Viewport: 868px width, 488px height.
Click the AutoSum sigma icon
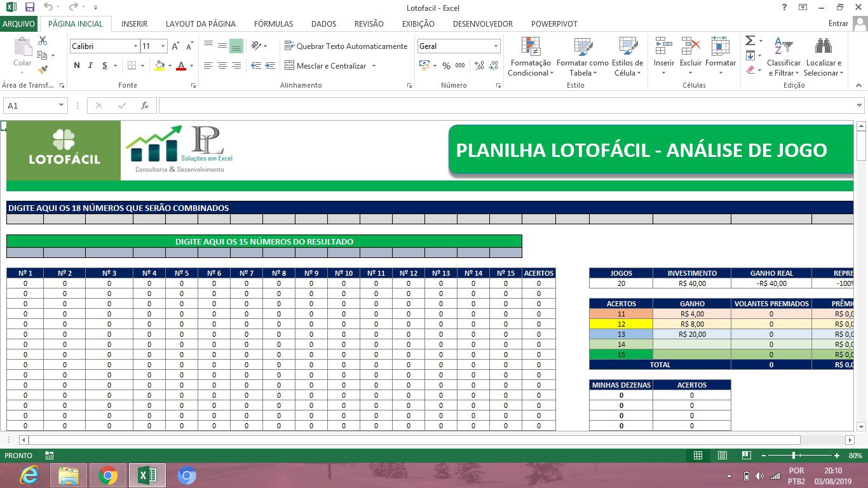[x=750, y=41]
